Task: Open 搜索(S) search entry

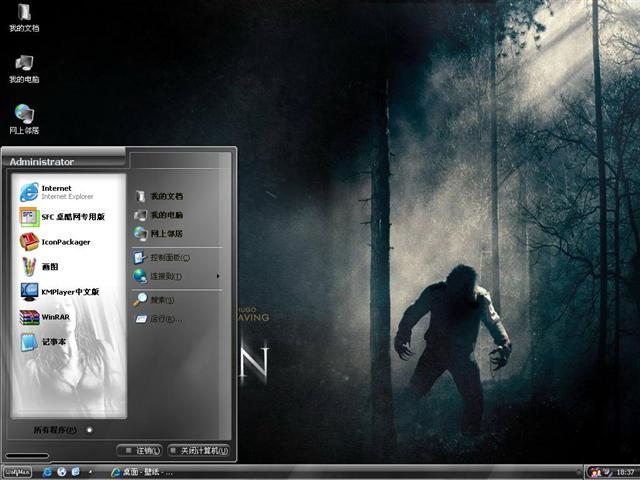Action: (x=154, y=300)
